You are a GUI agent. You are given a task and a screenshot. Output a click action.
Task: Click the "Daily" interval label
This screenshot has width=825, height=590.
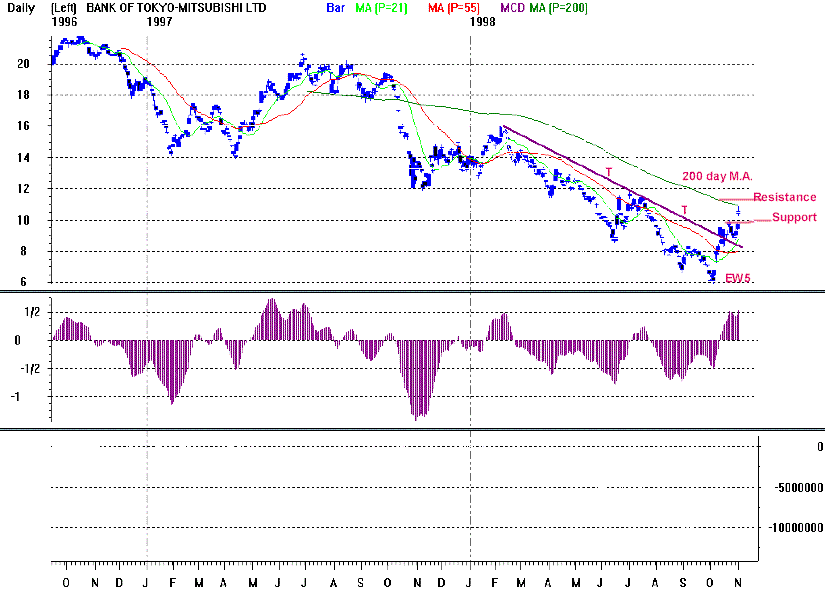coord(21,8)
